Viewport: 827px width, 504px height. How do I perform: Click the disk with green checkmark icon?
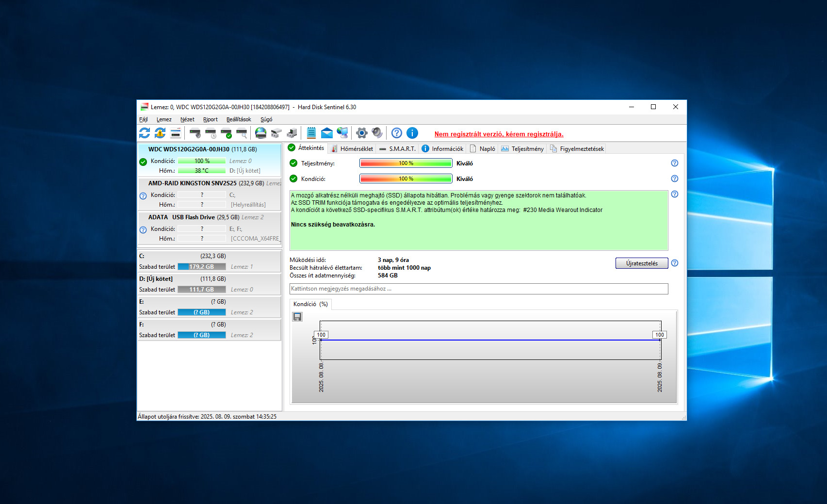pos(226,133)
